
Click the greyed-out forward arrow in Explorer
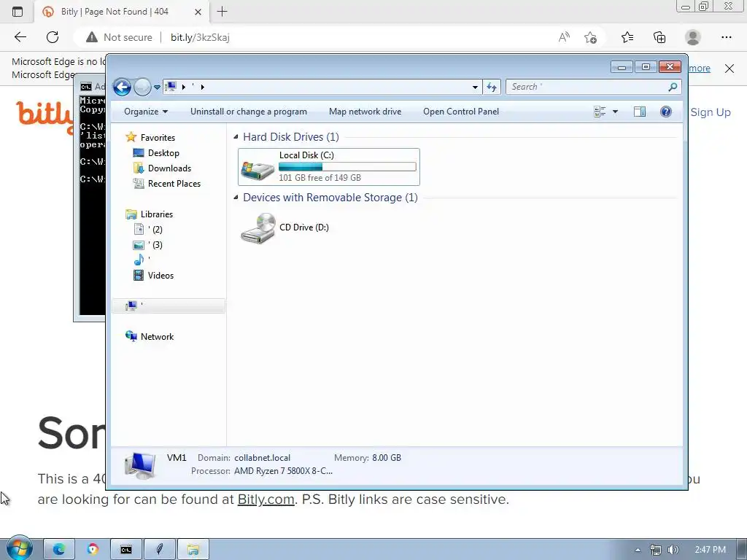pyautogui.click(x=142, y=87)
